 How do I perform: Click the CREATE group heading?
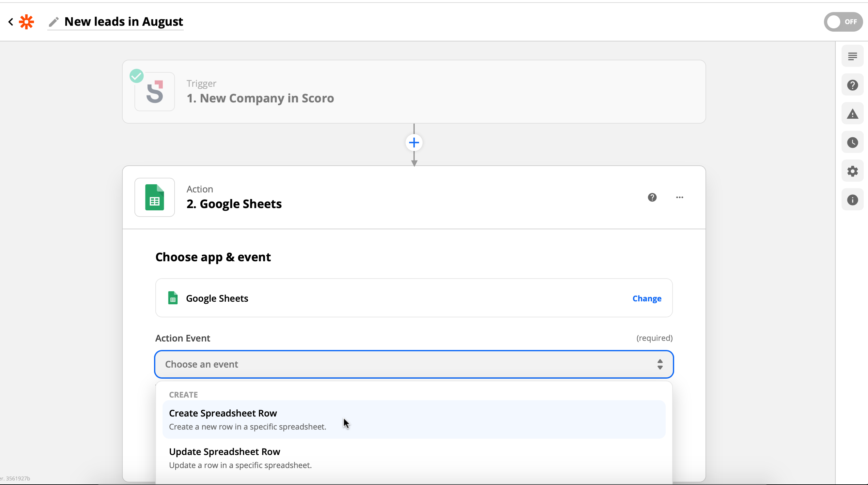183,395
